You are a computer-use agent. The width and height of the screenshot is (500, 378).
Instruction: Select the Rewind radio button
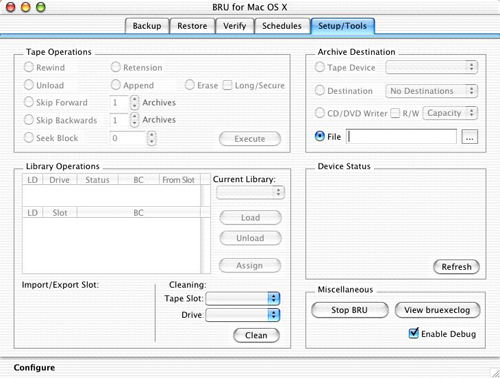(29, 67)
